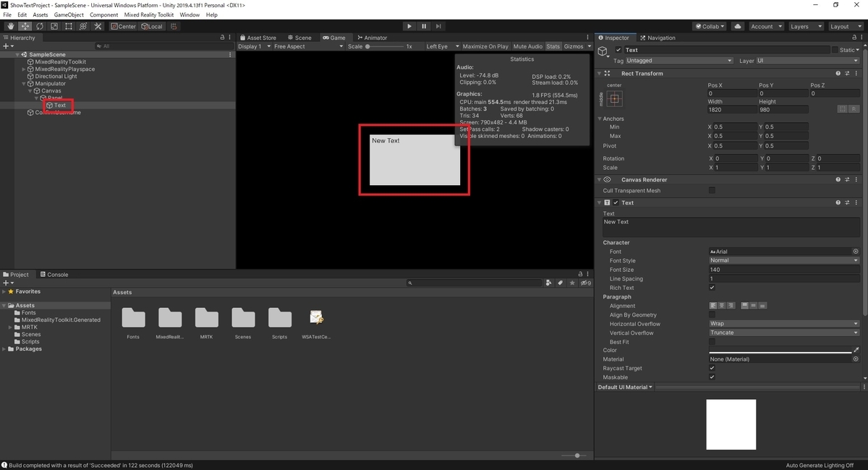Switch to the Asset Store tab
The image size is (868, 470).
click(x=258, y=38)
